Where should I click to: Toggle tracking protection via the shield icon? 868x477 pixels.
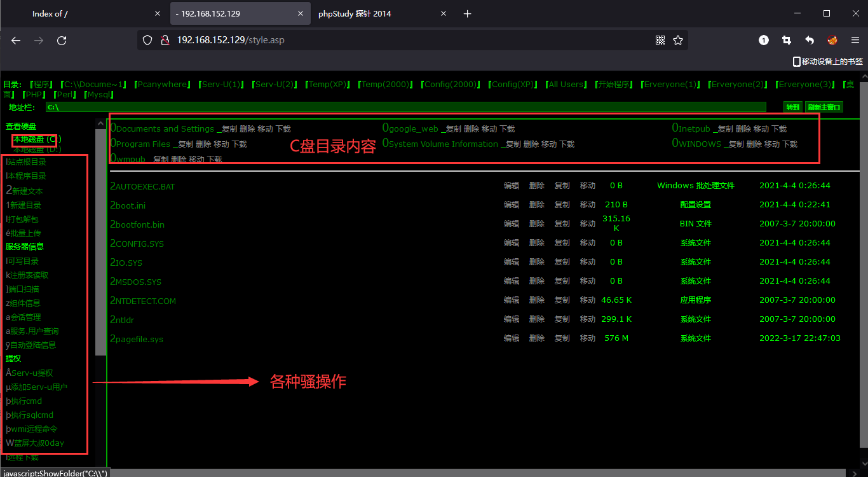click(147, 39)
